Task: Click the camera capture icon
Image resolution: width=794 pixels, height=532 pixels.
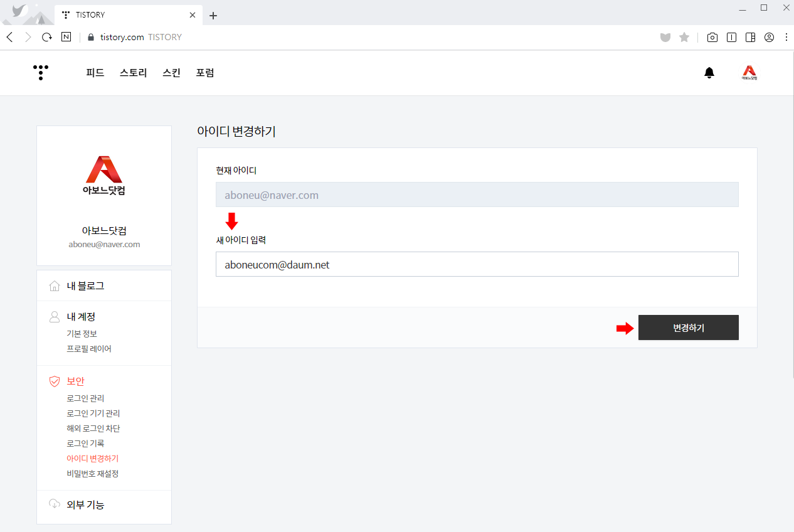Action: click(x=712, y=38)
